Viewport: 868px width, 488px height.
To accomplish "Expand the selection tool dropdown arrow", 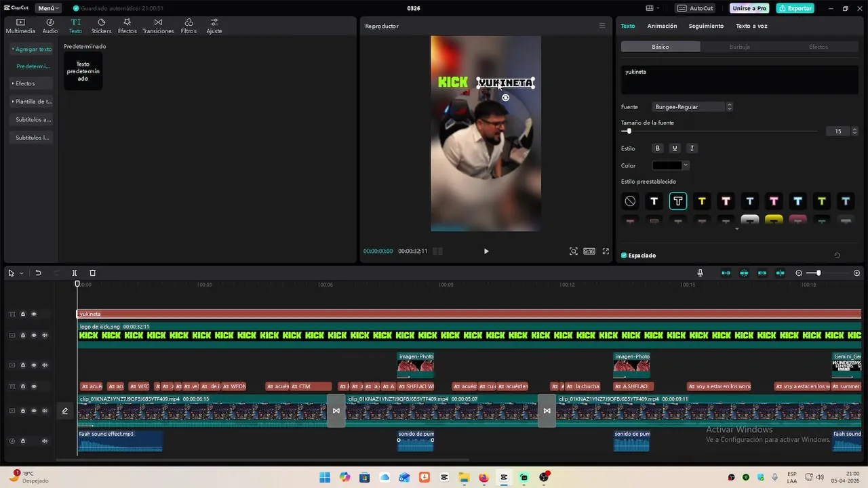I will [21, 273].
